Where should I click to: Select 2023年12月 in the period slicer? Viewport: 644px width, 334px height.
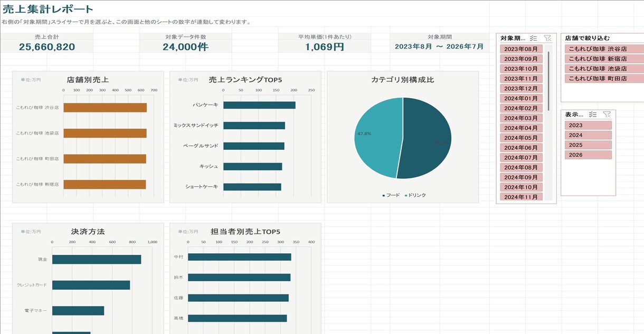[521, 88]
